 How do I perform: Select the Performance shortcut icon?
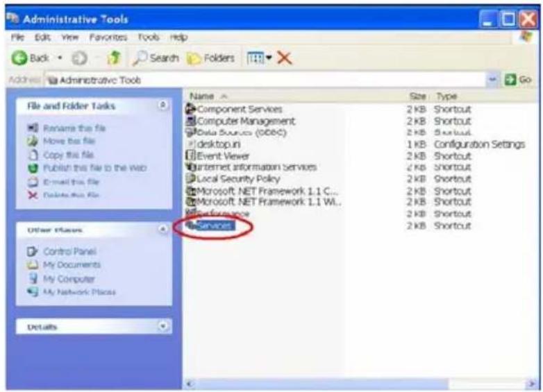coord(191,212)
